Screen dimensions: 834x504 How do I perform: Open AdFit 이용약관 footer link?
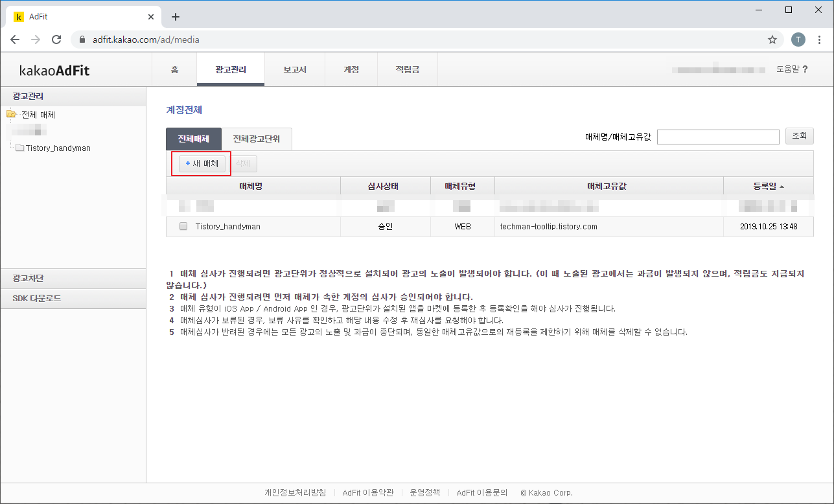click(x=368, y=492)
